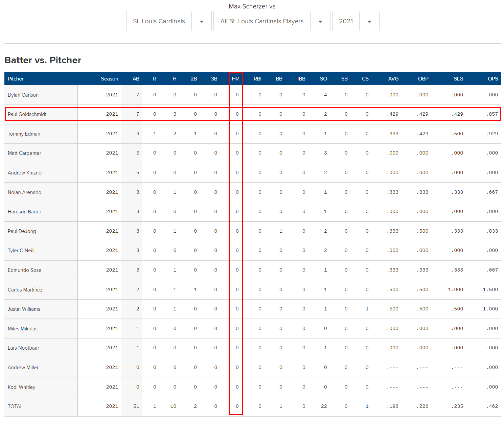Select Carlos Martínez in the table
This screenshot has height=421, width=504.
coord(25,290)
